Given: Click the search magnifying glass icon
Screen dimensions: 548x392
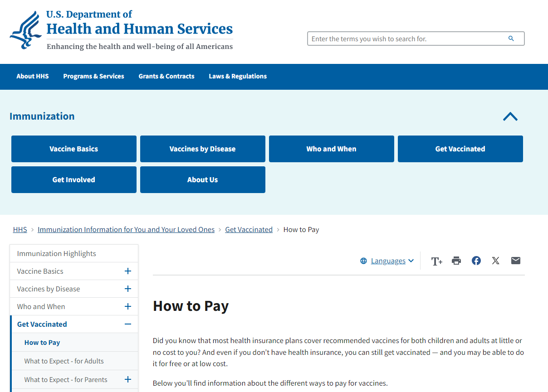Looking at the screenshot, I should tap(511, 39).
